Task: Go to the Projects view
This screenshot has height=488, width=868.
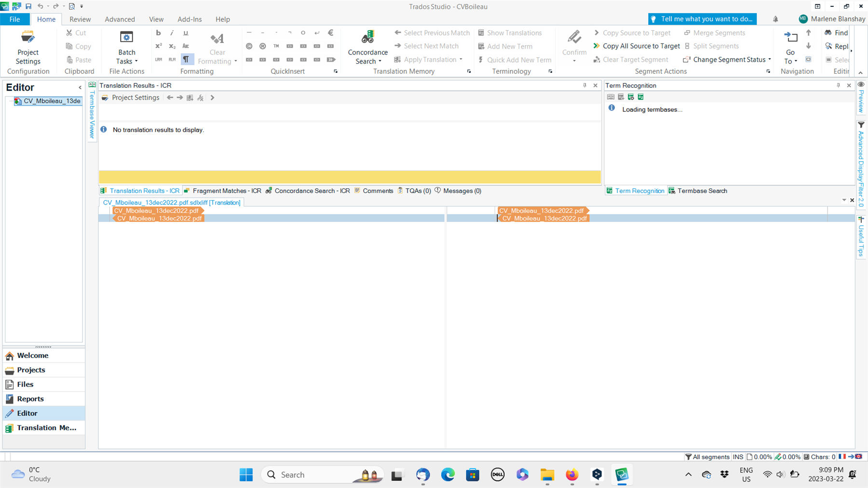Action: [x=44, y=370]
